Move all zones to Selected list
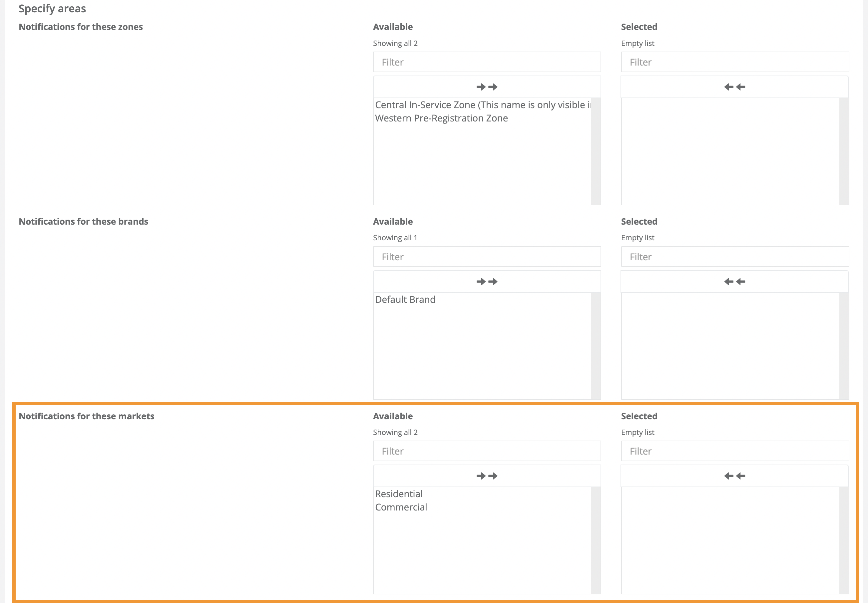This screenshot has height=603, width=868. (x=487, y=87)
